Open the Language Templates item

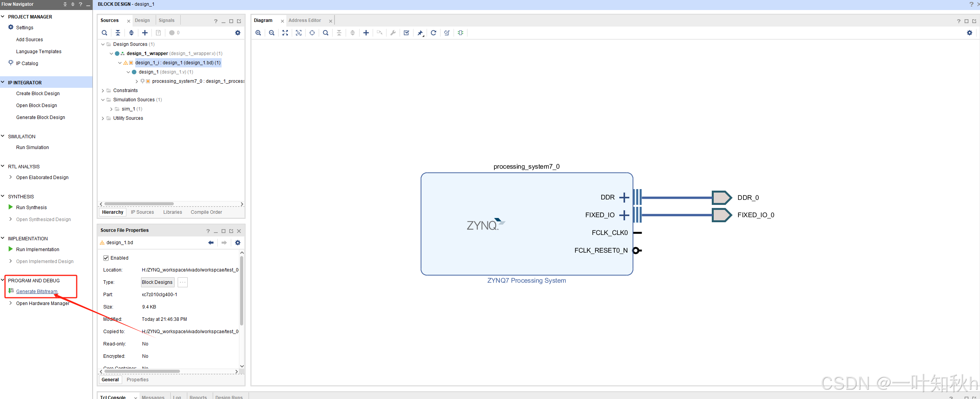pyautogui.click(x=39, y=52)
